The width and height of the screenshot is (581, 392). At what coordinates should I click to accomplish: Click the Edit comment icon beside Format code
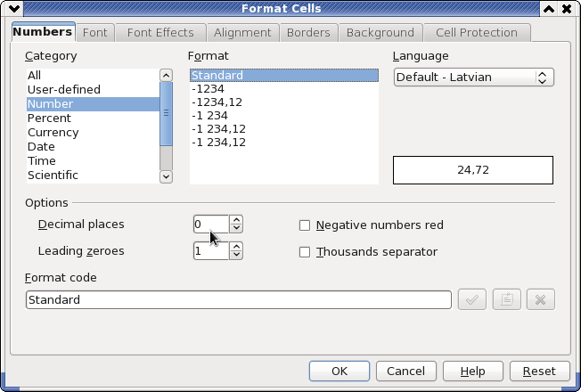tap(506, 299)
